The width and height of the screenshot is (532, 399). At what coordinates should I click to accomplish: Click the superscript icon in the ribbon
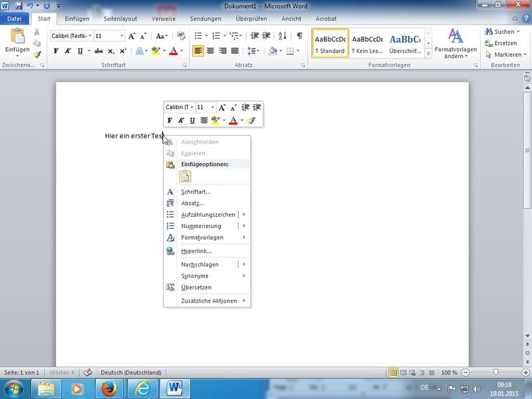pyautogui.click(x=123, y=51)
